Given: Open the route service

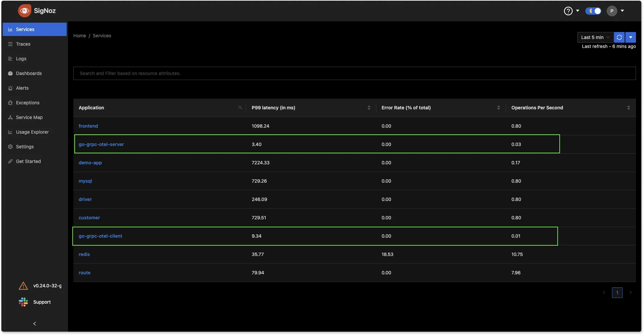Looking at the screenshot, I should (x=85, y=273).
